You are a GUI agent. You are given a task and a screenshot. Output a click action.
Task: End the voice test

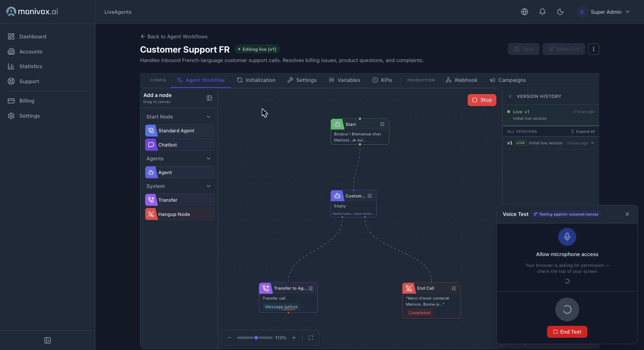click(x=567, y=332)
